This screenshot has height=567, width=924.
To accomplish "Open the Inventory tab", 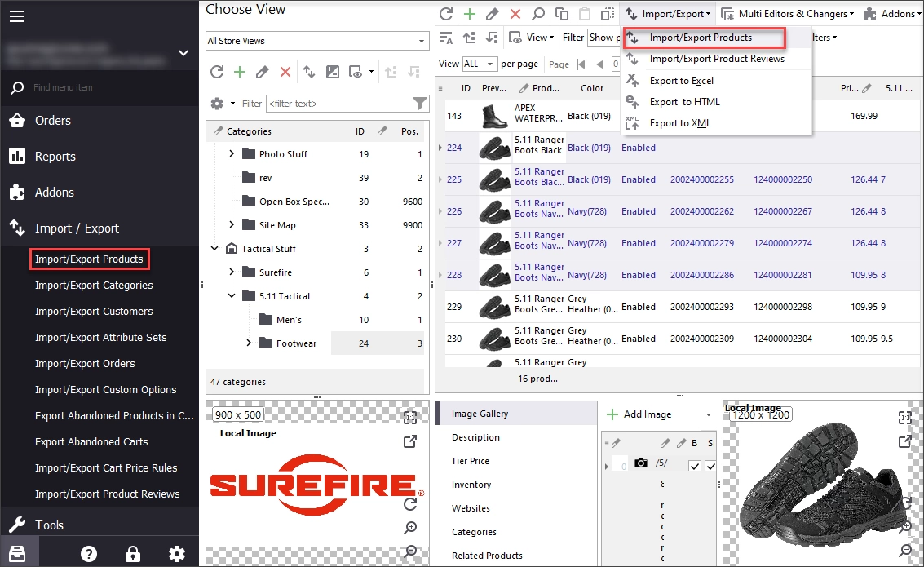I will click(471, 485).
